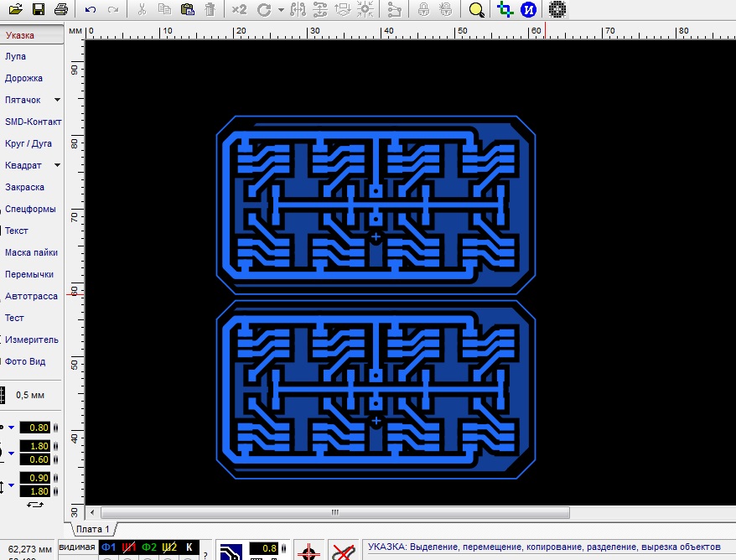Select the Дорожка track tool
736x560 pixels.
click(x=23, y=78)
